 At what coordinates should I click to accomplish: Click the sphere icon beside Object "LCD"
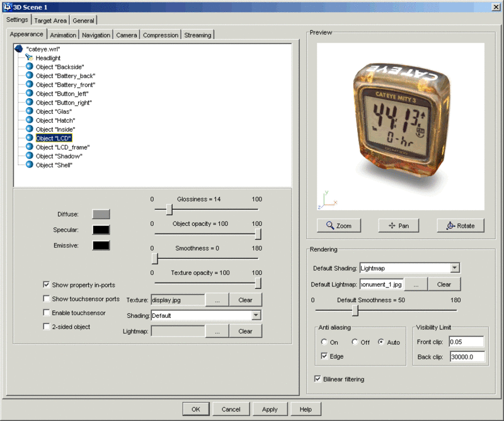tap(29, 138)
